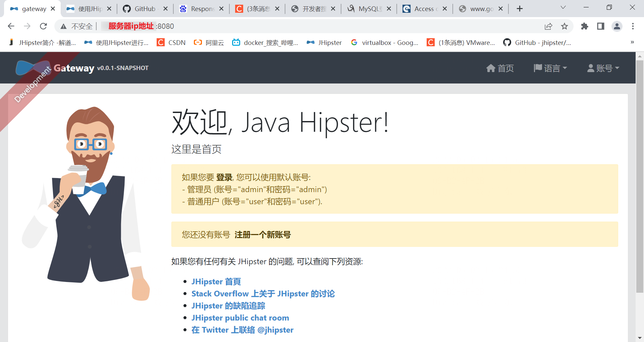Open the JHipster简介 bookmark
The image size is (644, 342).
(42, 43)
